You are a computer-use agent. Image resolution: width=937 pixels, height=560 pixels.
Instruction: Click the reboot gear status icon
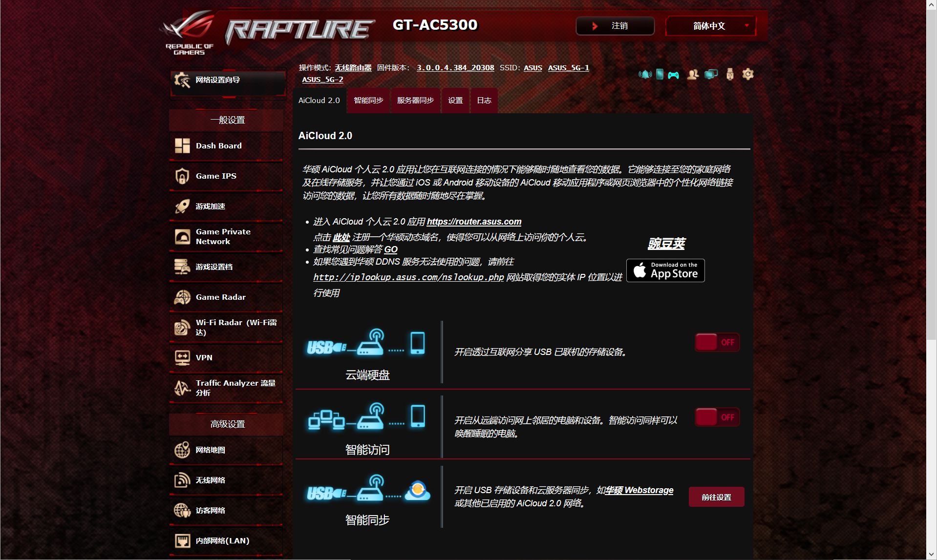click(748, 74)
